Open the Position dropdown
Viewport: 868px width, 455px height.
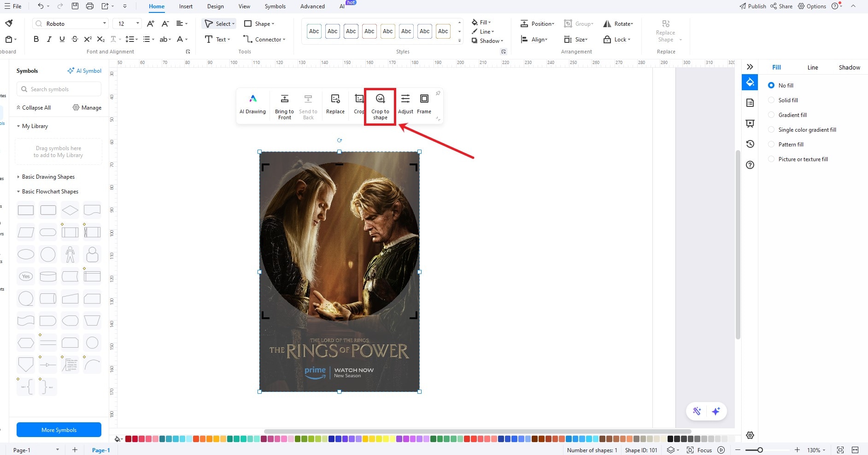coord(537,23)
